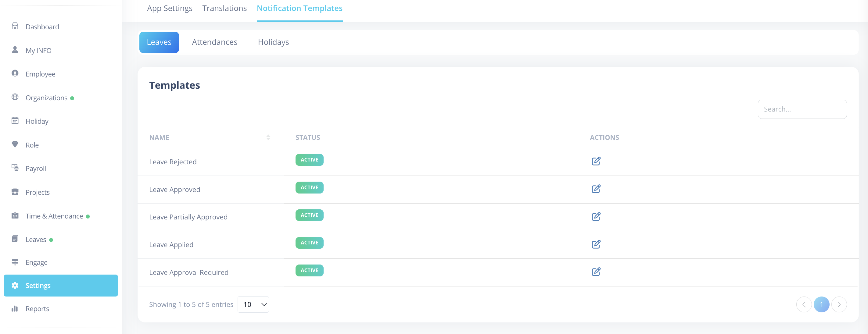Select the Engage signpost icon
Viewport: 868px width, 334px height.
pyautogui.click(x=15, y=262)
